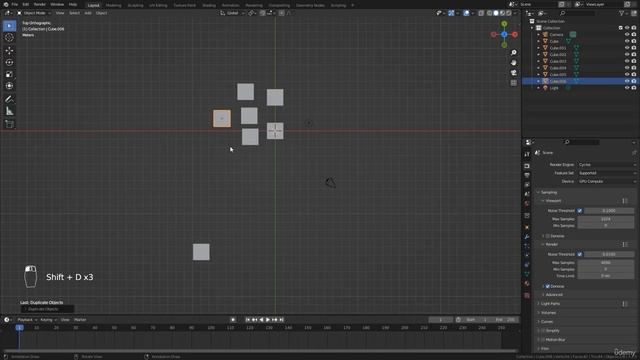Open the Tool properties tab
The width and height of the screenshot is (640, 360).
(x=527, y=154)
